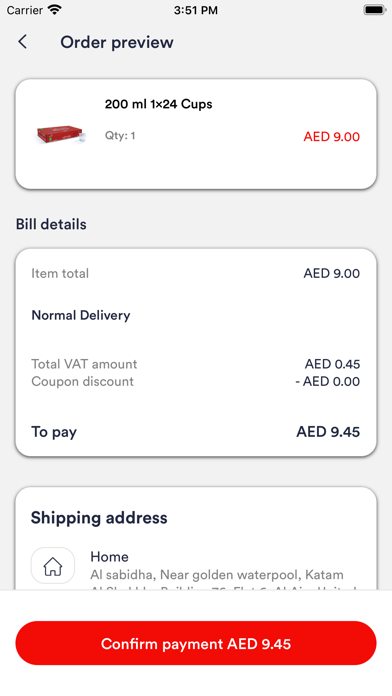The width and height of the screenshot is (392, 696).
Task: Click the Order preview header title
Action: coord(117,42)
